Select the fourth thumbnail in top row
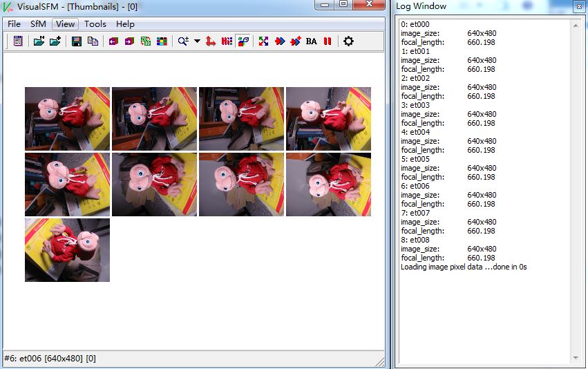 328,119
